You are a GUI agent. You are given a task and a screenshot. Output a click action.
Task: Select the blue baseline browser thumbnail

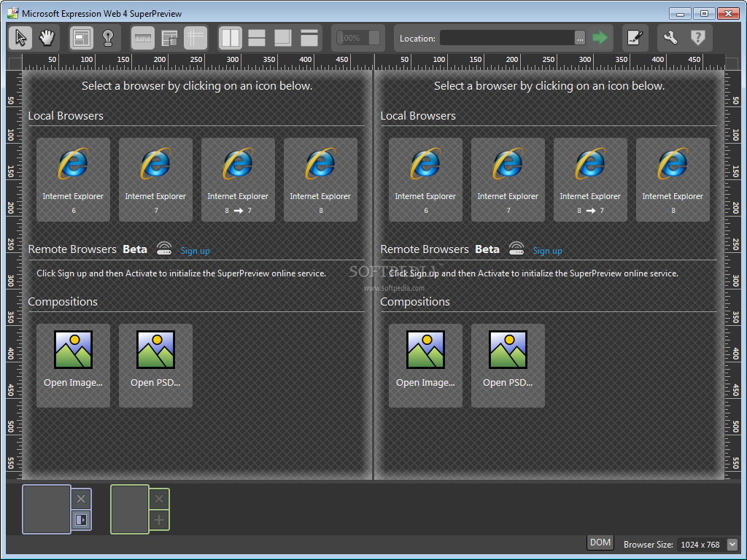tap(47, 510)
